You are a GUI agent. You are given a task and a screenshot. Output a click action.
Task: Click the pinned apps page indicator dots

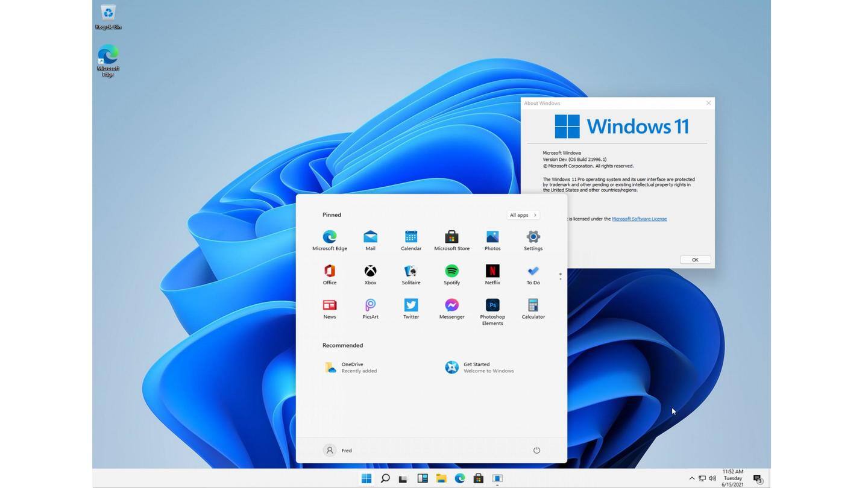click(560, 276)
